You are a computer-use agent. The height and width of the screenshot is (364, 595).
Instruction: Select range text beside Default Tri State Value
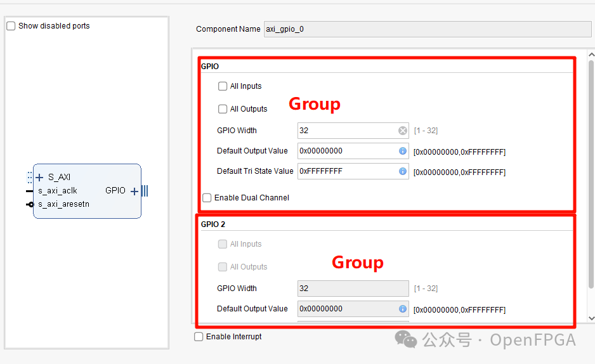coord(459,172)
